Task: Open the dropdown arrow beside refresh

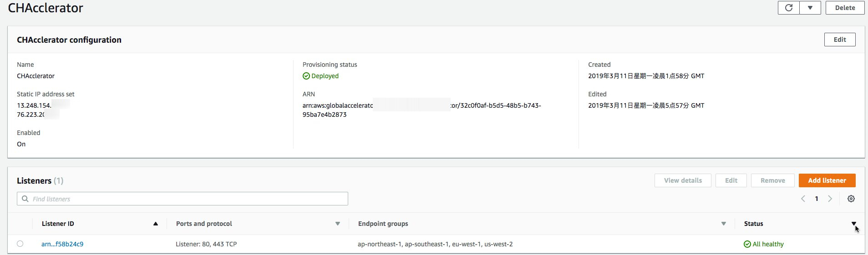Action: click(810, 8)
